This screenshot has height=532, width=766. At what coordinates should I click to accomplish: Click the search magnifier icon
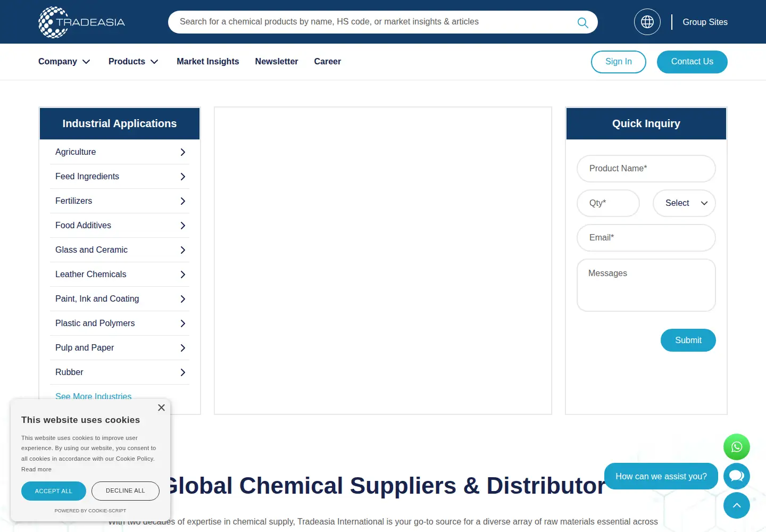(582, 22)
